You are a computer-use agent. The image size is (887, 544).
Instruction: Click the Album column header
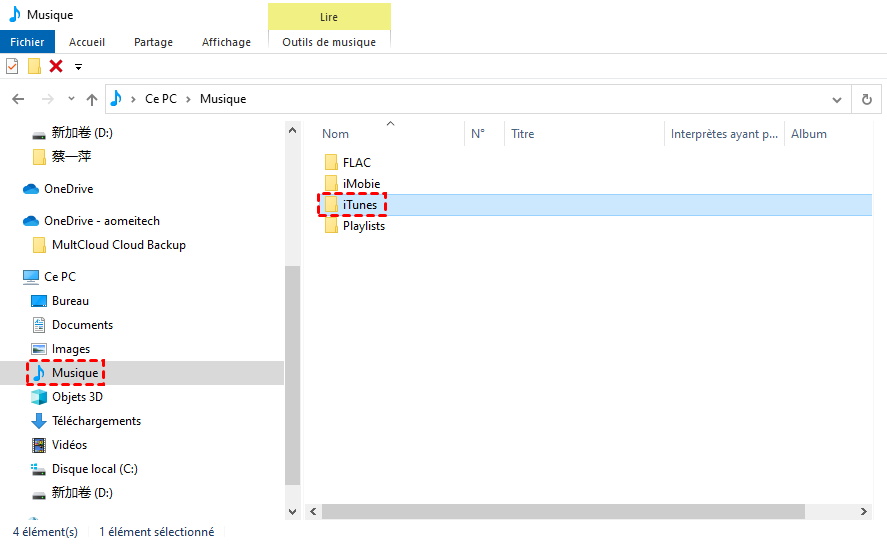point(809,134)
